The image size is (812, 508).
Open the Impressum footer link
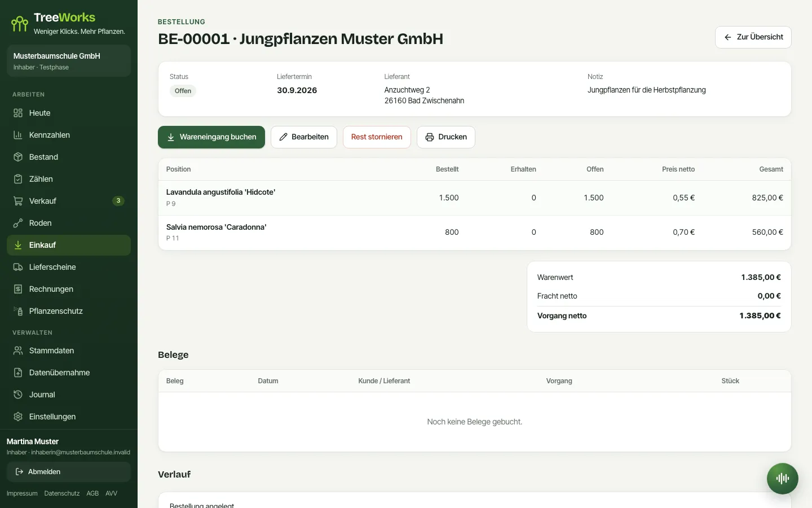tap(22, 493)
